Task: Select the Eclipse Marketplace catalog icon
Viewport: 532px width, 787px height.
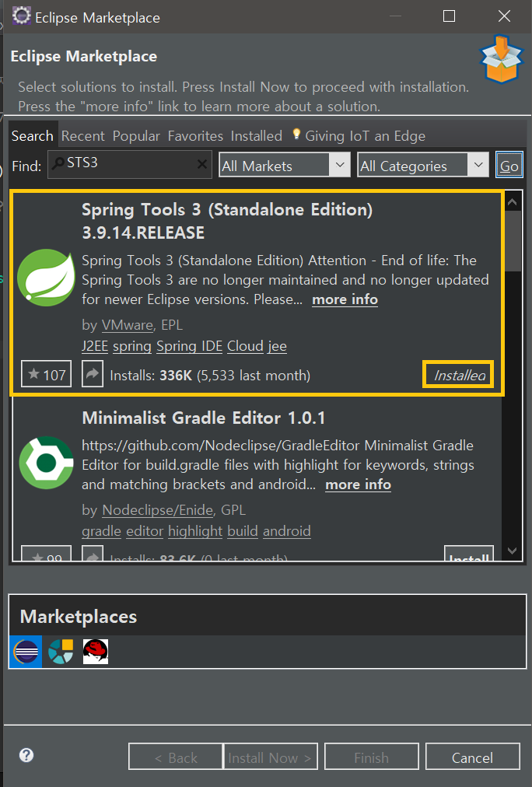Action: [x=26, y=652]
